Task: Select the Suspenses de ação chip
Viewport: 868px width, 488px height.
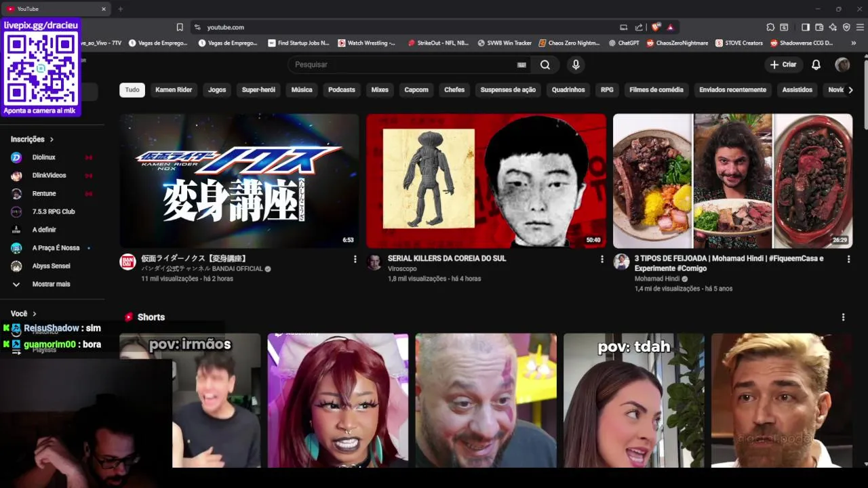Action: [508, 89]
